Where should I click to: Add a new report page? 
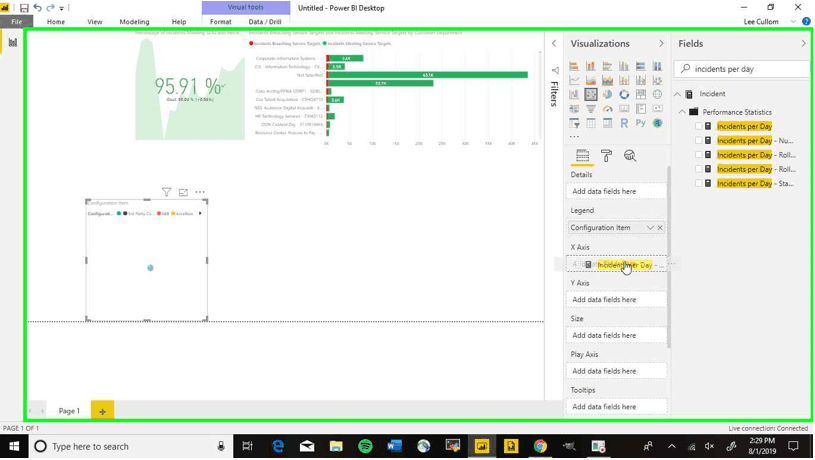coord(102,411)
